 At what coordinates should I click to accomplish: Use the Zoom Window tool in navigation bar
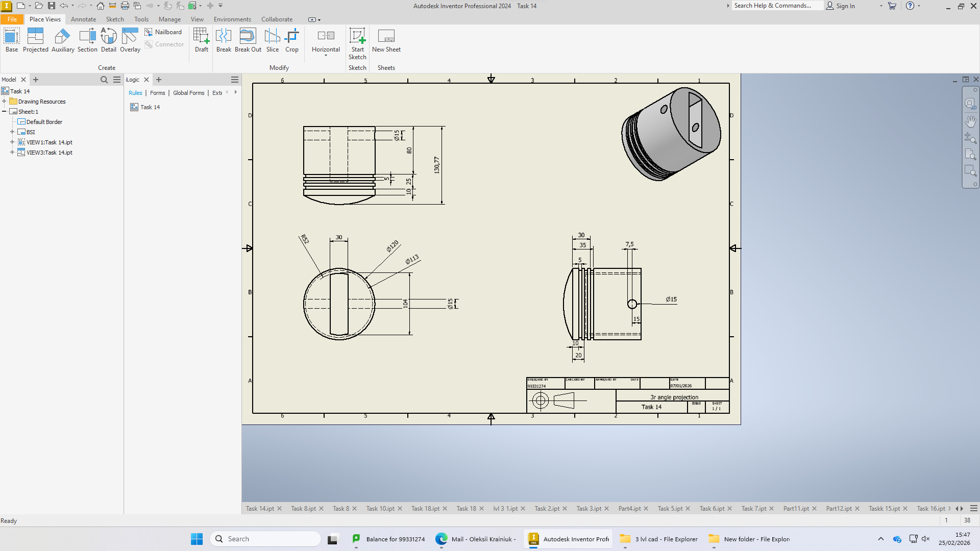[970, 170]
